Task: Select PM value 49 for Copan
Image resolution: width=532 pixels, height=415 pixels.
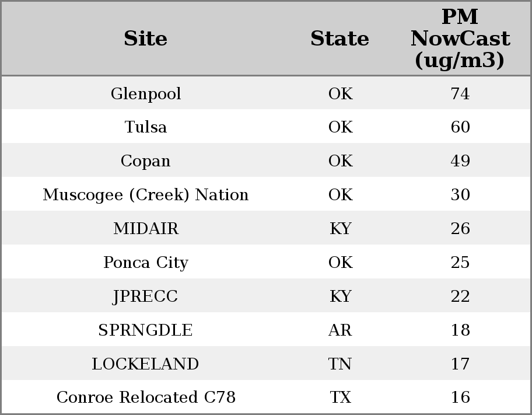Action: click(x=460, y=161)
